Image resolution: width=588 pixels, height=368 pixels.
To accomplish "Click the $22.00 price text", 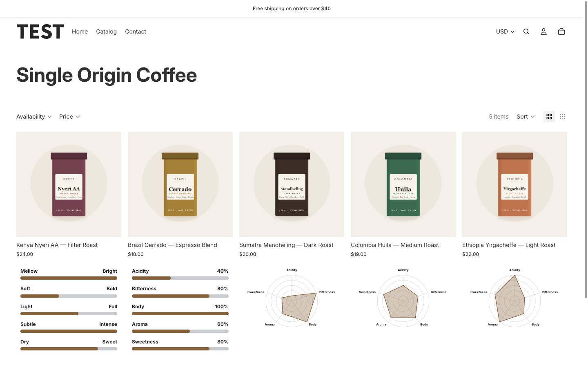I will click(x=470, y=254).
